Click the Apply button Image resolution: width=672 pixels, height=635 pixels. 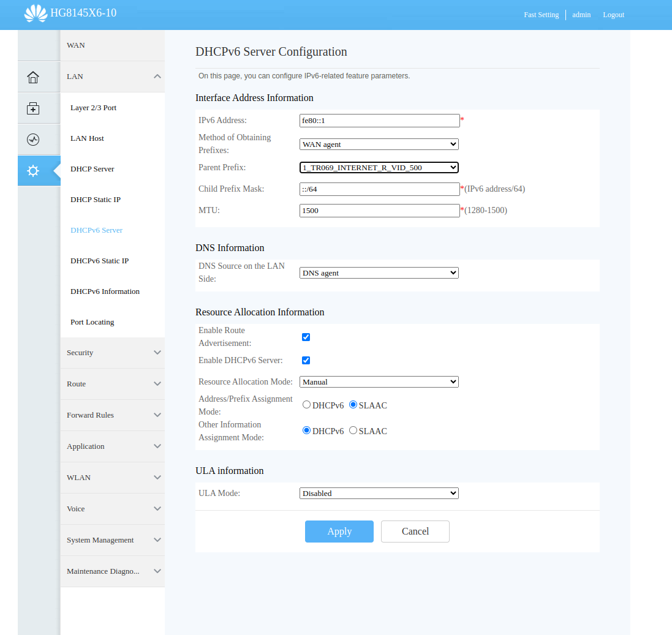pyautogui.click(x=339, y=532)
